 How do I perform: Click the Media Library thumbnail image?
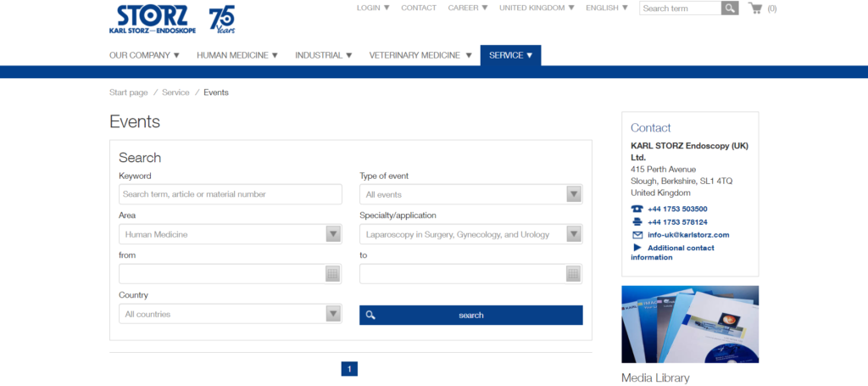[689, 324]
